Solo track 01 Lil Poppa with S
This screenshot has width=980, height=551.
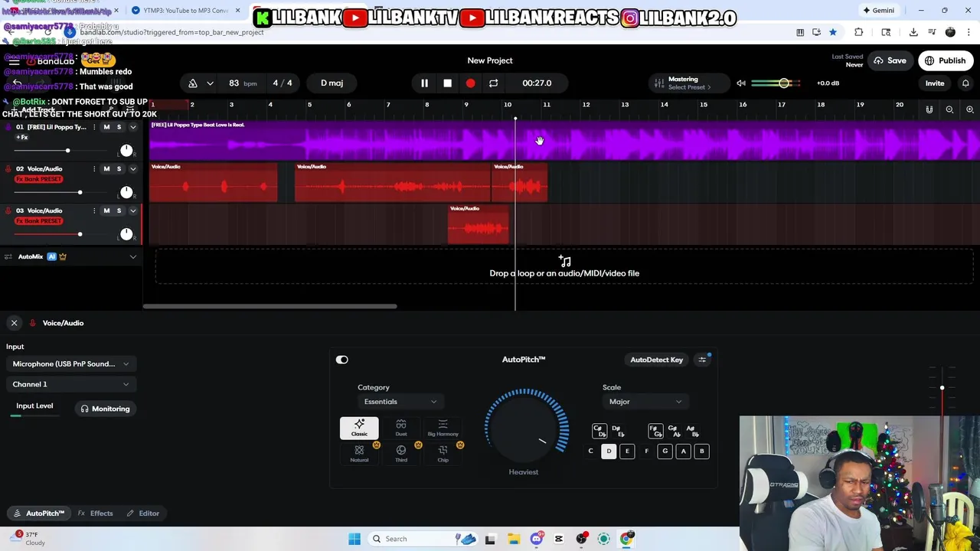coord(119,127)
